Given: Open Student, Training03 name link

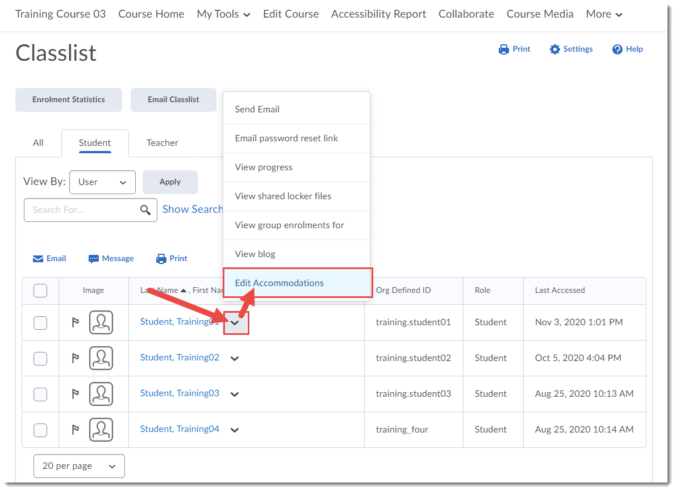Looking at the screenshot, I should (x=180, y=394).
